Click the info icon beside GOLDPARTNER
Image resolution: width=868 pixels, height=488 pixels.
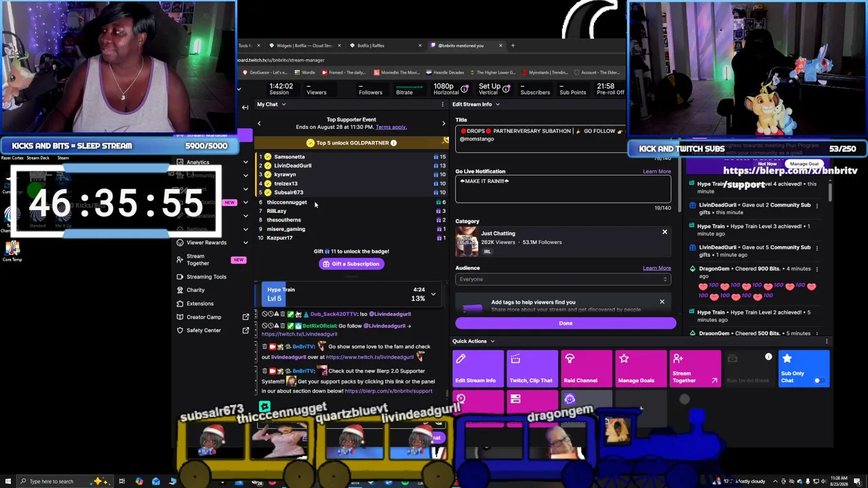(x=393, y=143)
